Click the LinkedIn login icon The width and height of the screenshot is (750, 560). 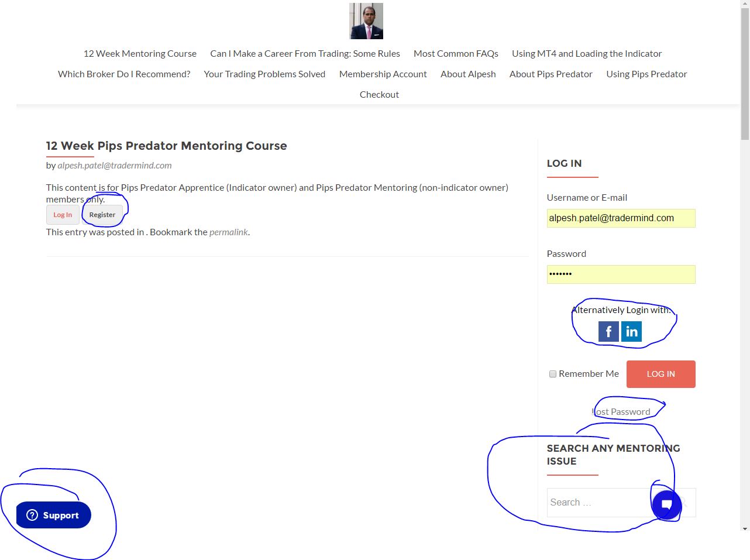(631, 331)
